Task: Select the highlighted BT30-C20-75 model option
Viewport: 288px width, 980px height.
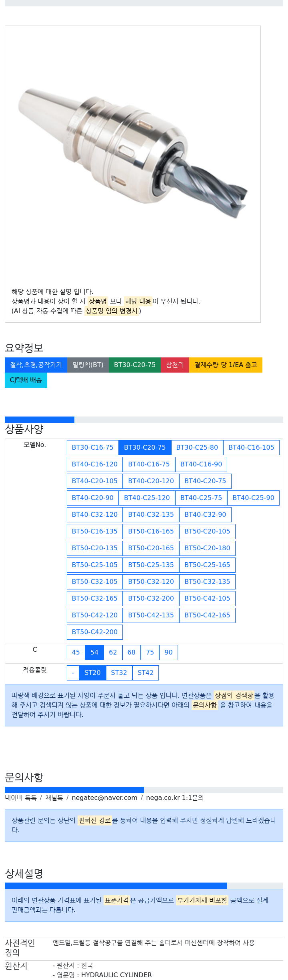Action: coord(145,447)
